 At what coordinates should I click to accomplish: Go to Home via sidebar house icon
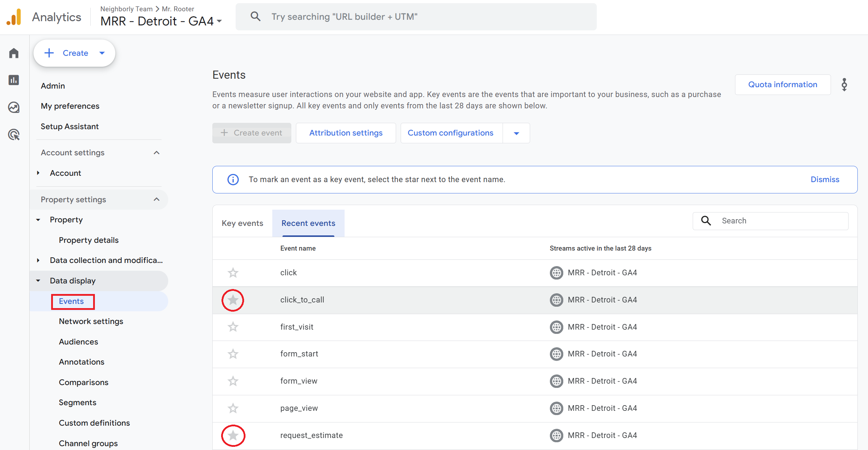[x=14, y=53]
